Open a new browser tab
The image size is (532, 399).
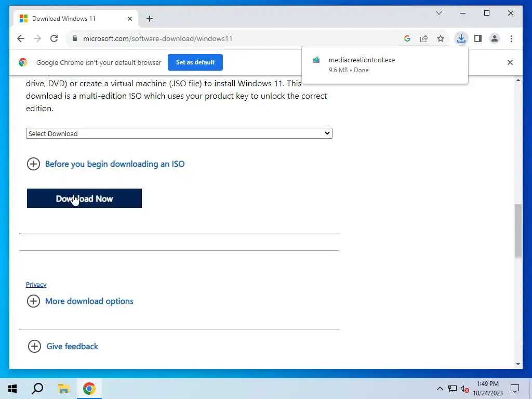coord(150,19)
